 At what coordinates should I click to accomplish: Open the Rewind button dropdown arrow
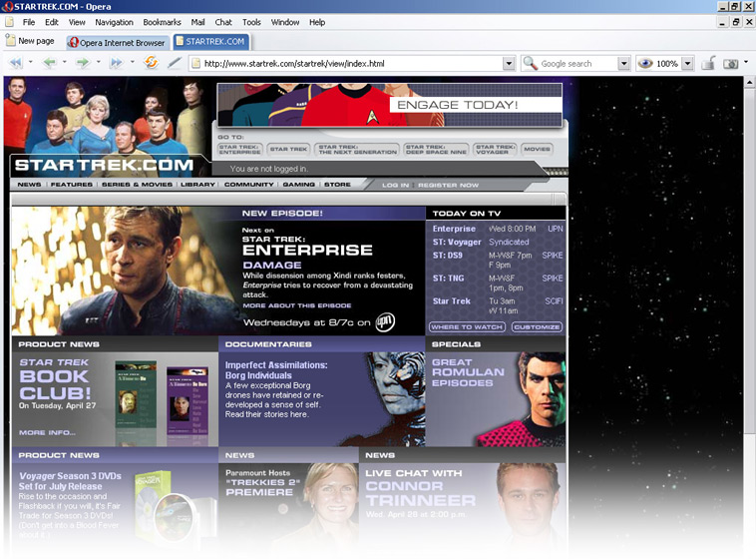point(31,62)
